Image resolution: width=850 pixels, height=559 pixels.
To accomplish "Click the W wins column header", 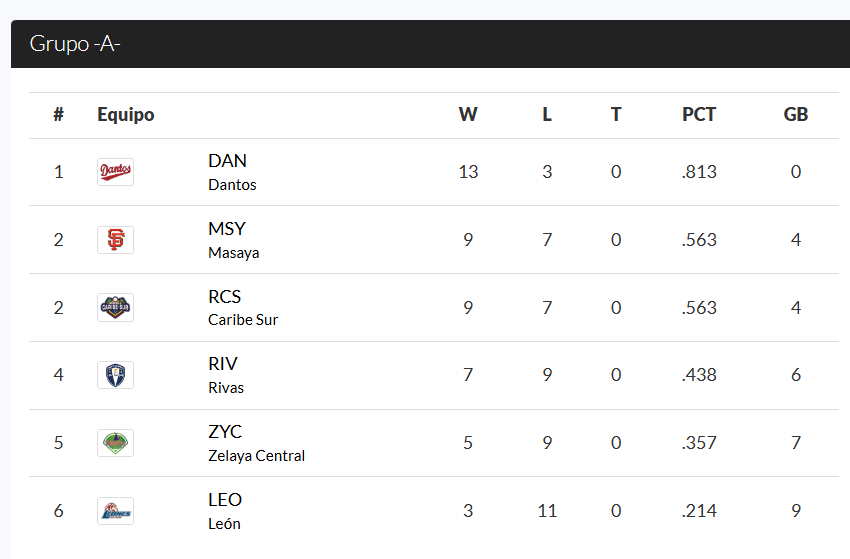I will click(x=468, y=114).
